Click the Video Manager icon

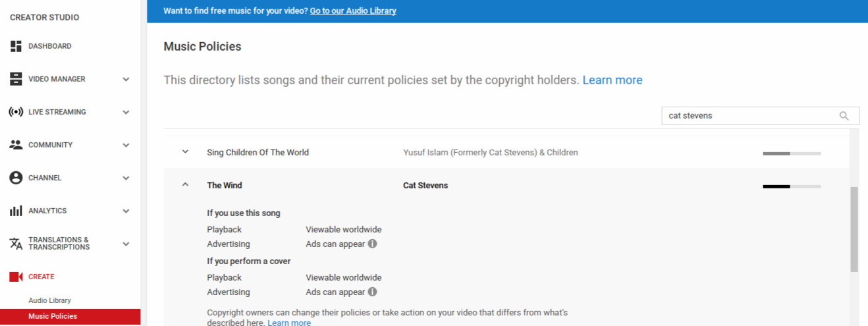16,79
